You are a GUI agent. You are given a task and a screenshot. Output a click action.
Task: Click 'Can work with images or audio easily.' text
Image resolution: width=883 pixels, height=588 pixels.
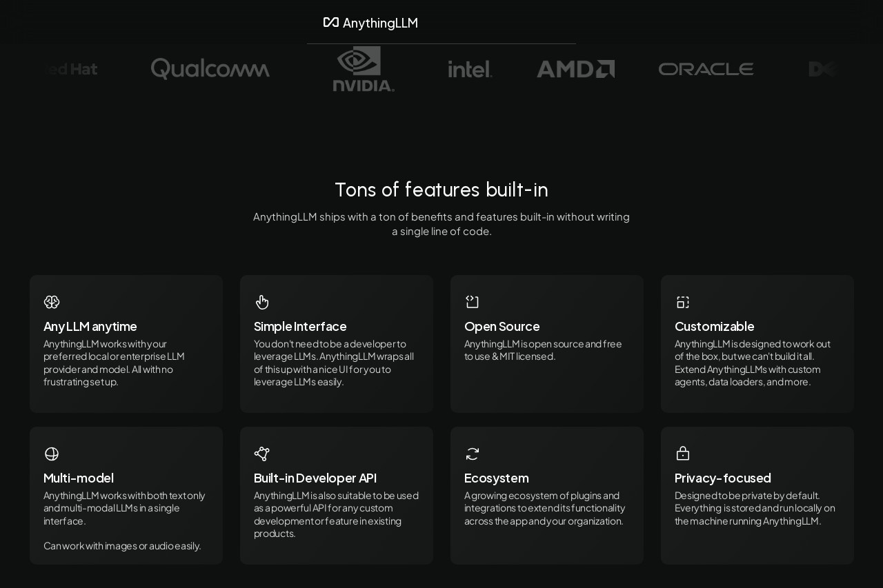(122, 546)
